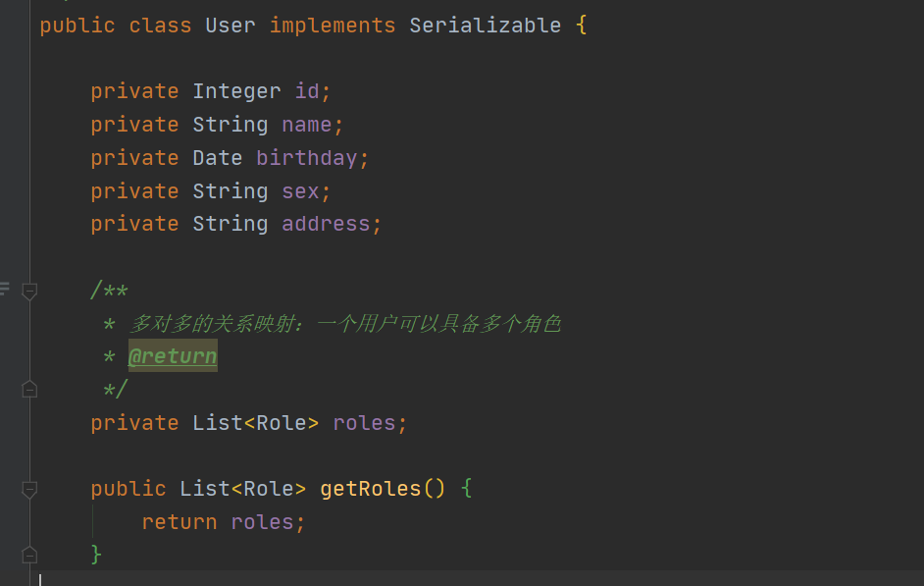
Task: Click the Date type name
Action: (218, 158)
